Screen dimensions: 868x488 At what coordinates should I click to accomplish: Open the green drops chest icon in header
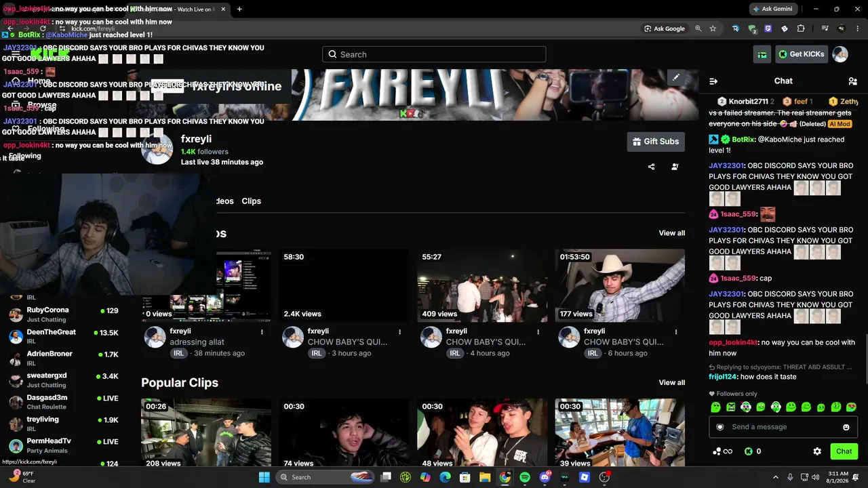tap(763, 54)
